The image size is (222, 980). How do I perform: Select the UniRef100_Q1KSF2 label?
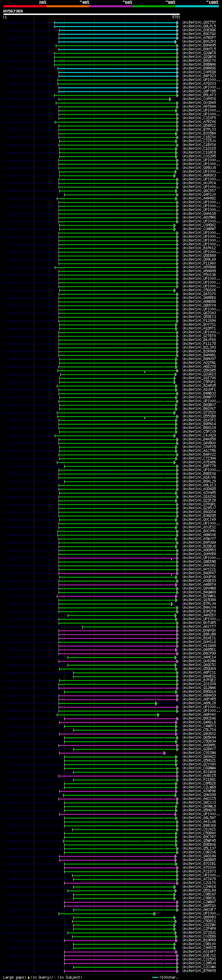click(199, 420)
